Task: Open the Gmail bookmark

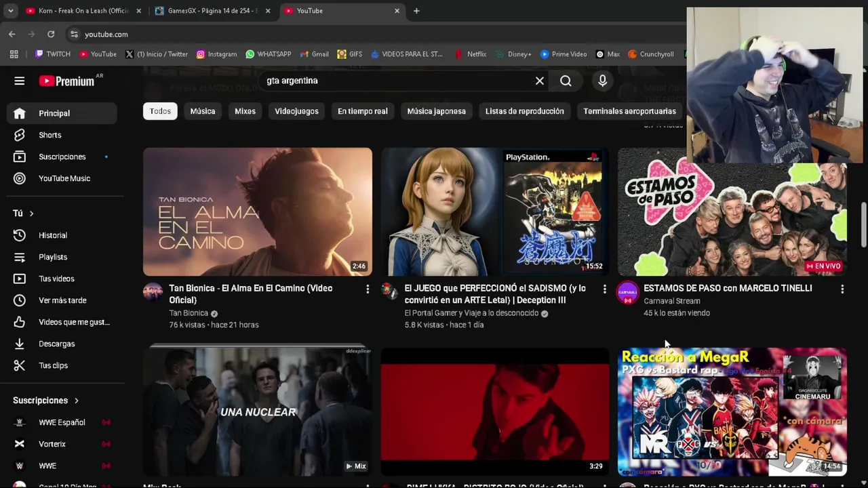Action: point(314,54)
